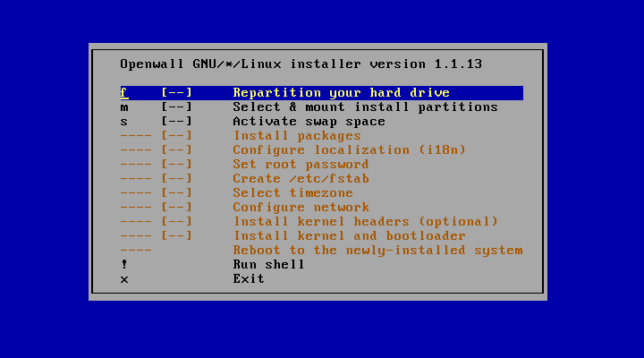
Task: Select 'Install kernel headers (optional)'
Action: tap(365, 222)
